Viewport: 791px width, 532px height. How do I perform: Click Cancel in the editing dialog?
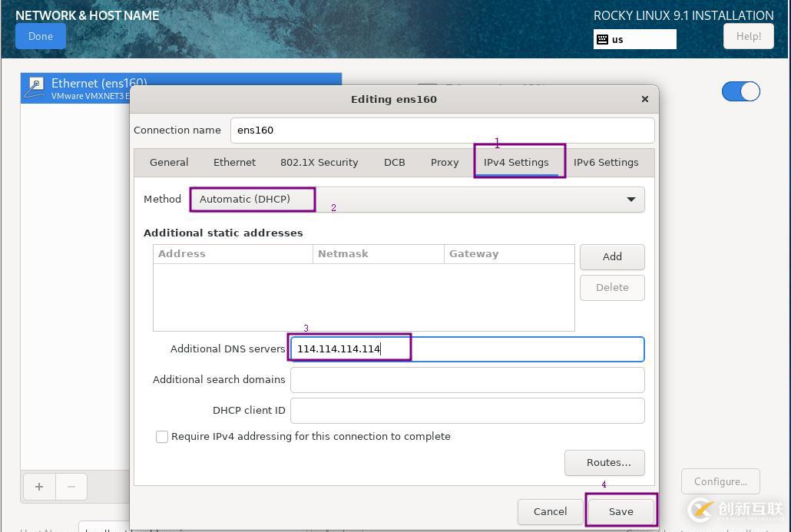(550, 511)
